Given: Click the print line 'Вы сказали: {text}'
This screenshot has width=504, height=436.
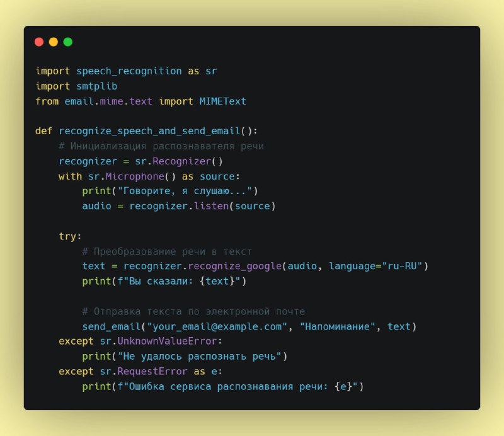Looking at the screenshot, I should click(164, 282).
